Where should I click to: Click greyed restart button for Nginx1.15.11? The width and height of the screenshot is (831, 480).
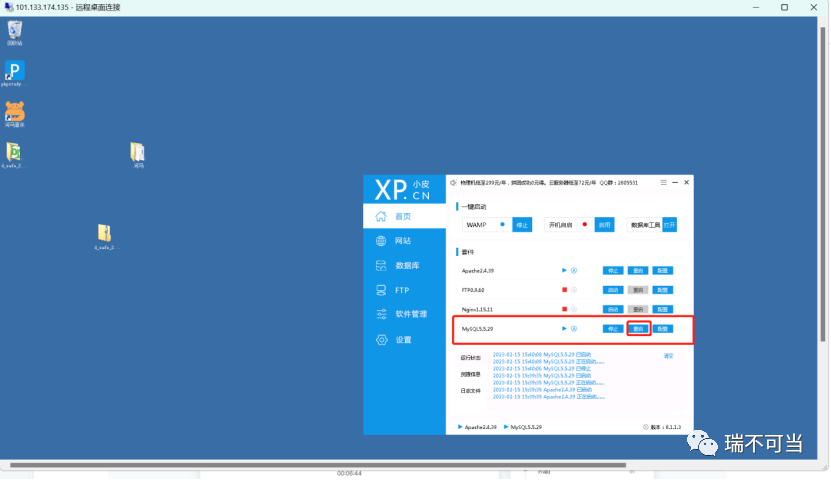638,309
